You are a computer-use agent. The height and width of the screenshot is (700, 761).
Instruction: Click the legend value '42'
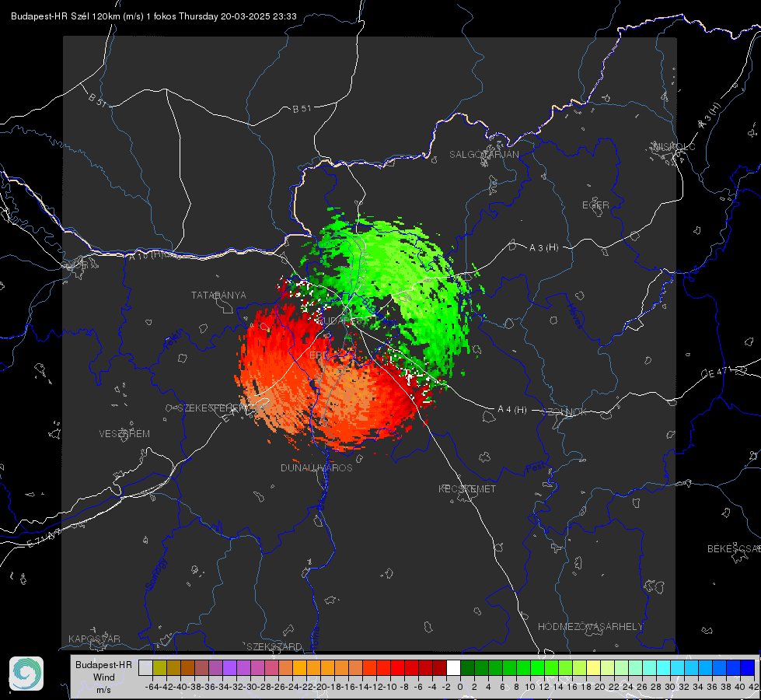(754, 687)
